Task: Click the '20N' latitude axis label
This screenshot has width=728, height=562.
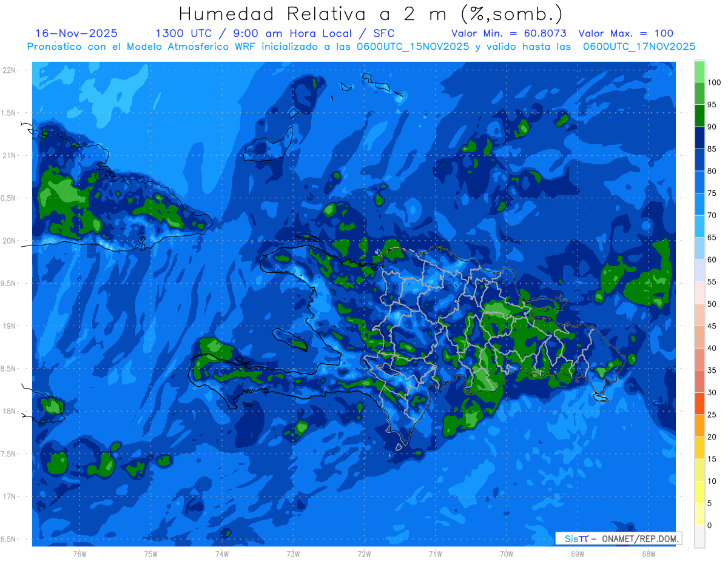Action: tap(10, 241)
